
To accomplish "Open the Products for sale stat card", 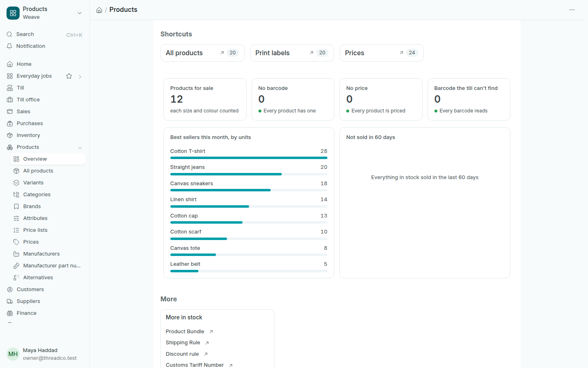I will [205, 99].
